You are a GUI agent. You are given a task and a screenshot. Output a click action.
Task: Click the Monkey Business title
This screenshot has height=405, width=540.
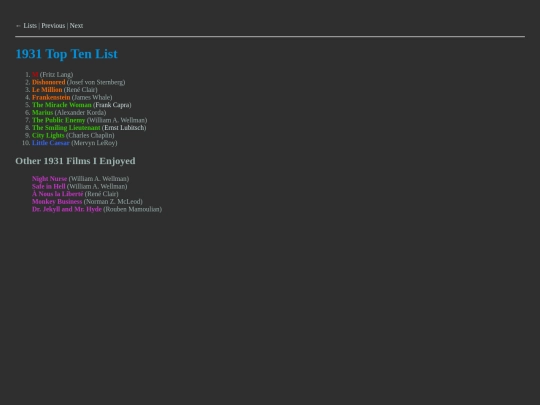pyautogui.click(x=57, y=201)
